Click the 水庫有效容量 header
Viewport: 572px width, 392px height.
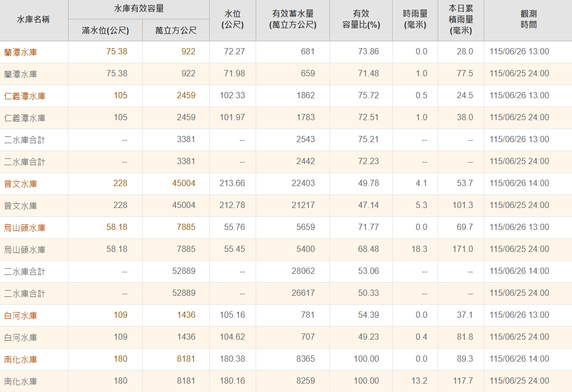pos(139,8)
